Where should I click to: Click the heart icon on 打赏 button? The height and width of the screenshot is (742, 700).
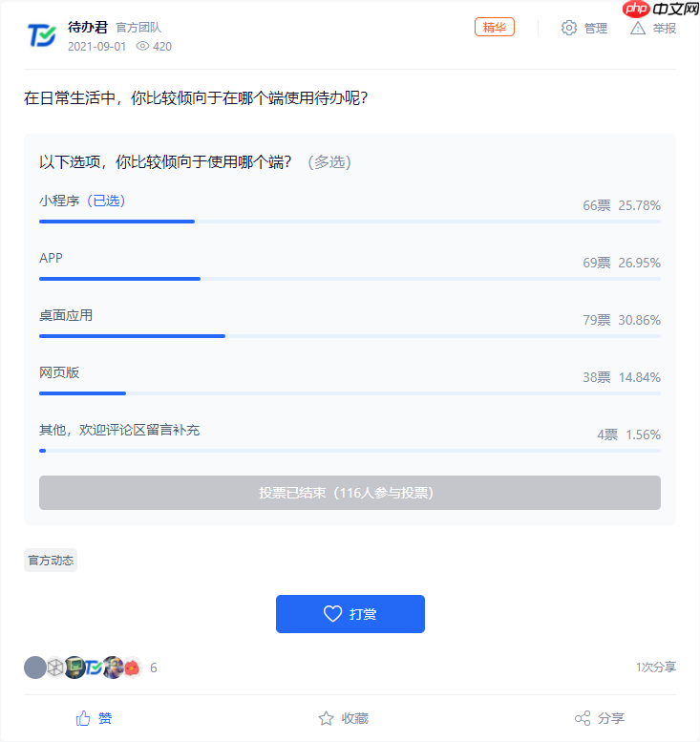(x=332, y=614)
